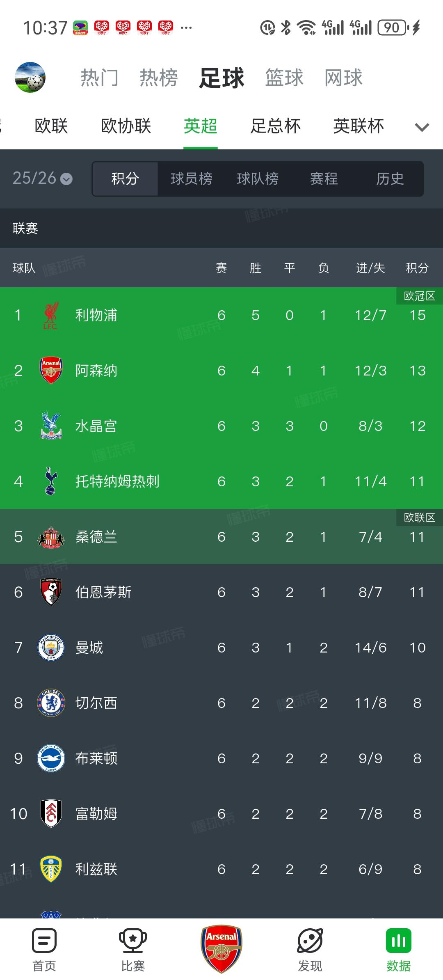
Task: Expand the league list chevron
Action: click(x=422, y=127)
